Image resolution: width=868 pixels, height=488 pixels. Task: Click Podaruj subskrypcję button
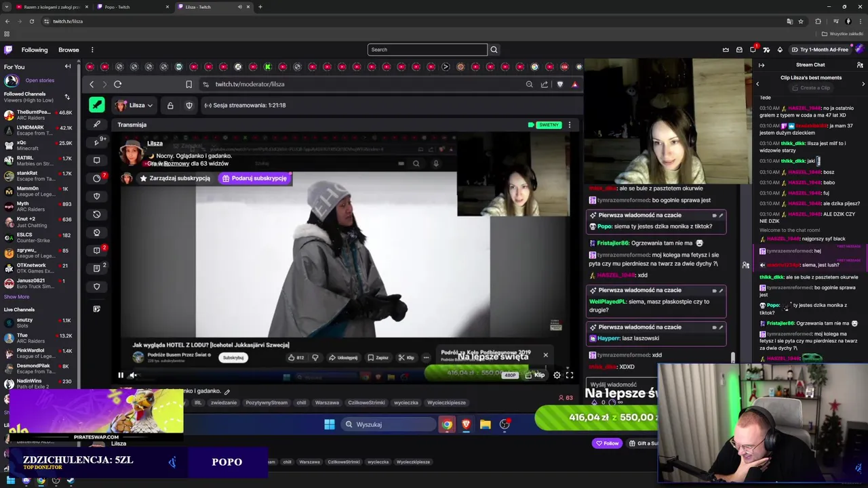tap(255, 178)
